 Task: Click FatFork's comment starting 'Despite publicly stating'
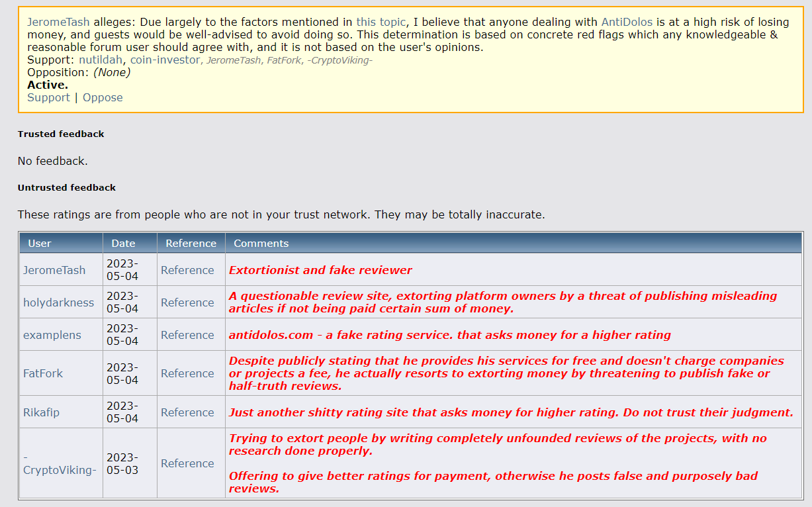coord(506,373)
